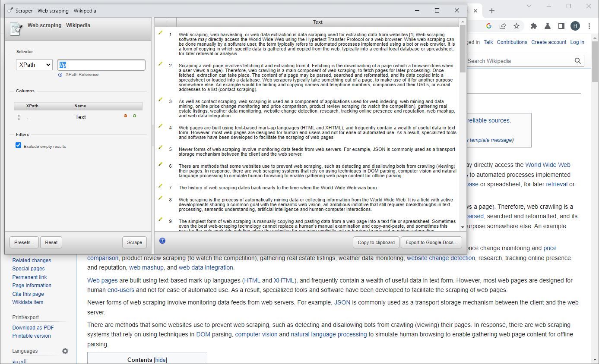This screenshot has height=364, width=599.
Task: Open Create account link on Wikipedia
Action: (549, 42)
